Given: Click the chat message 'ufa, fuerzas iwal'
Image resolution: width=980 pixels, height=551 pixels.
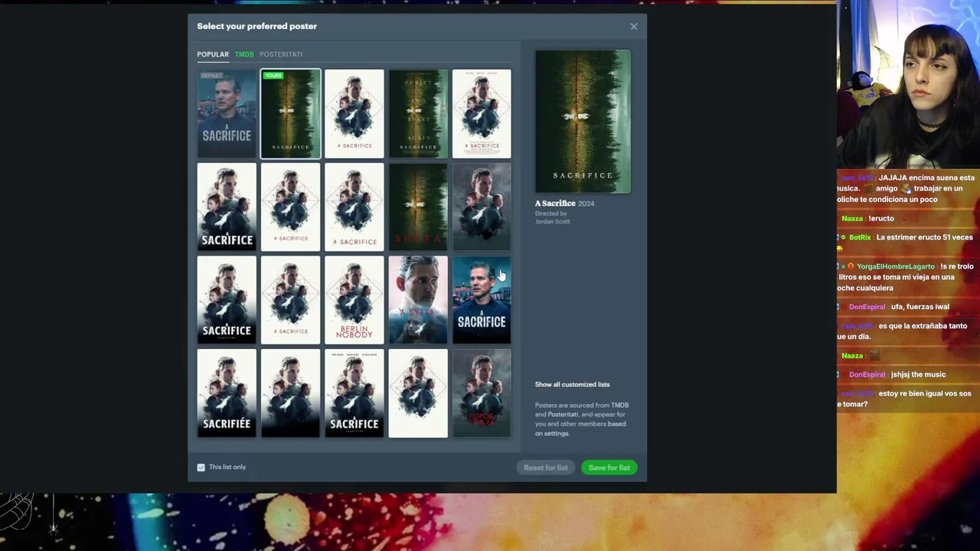Looking at the screenshot, I should (x=920, y=307).
